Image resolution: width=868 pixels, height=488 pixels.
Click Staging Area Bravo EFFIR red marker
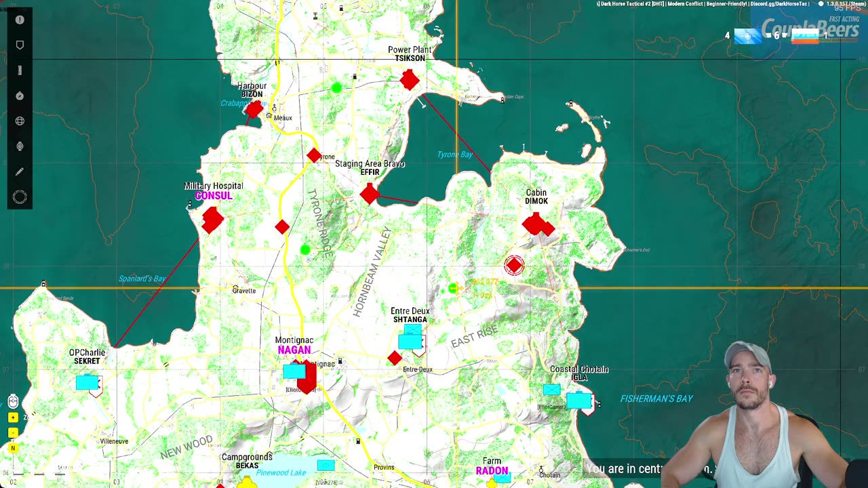click(x=370, y=195)
